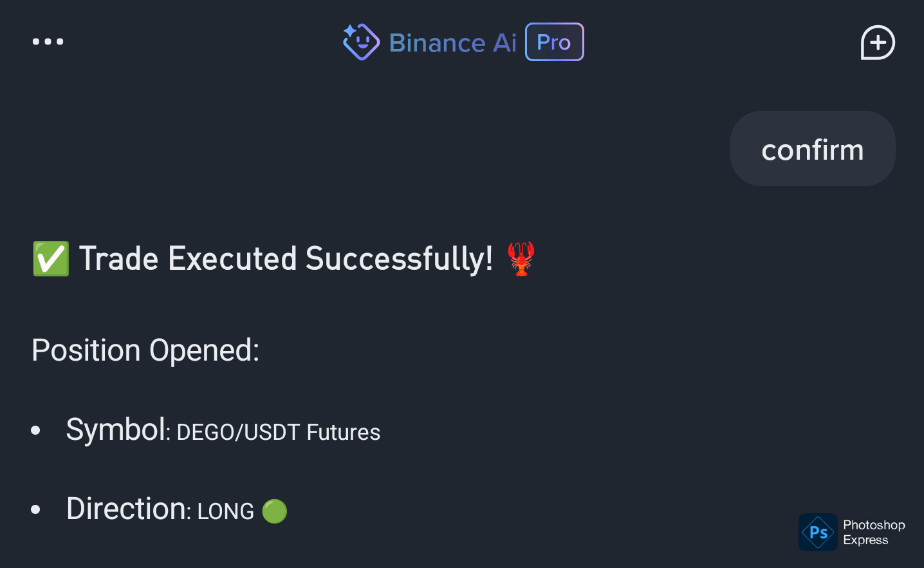This screenshot has width=924, height=568.
Task: Click the Binance AI smiley logo icon
Action: (361, 42)
